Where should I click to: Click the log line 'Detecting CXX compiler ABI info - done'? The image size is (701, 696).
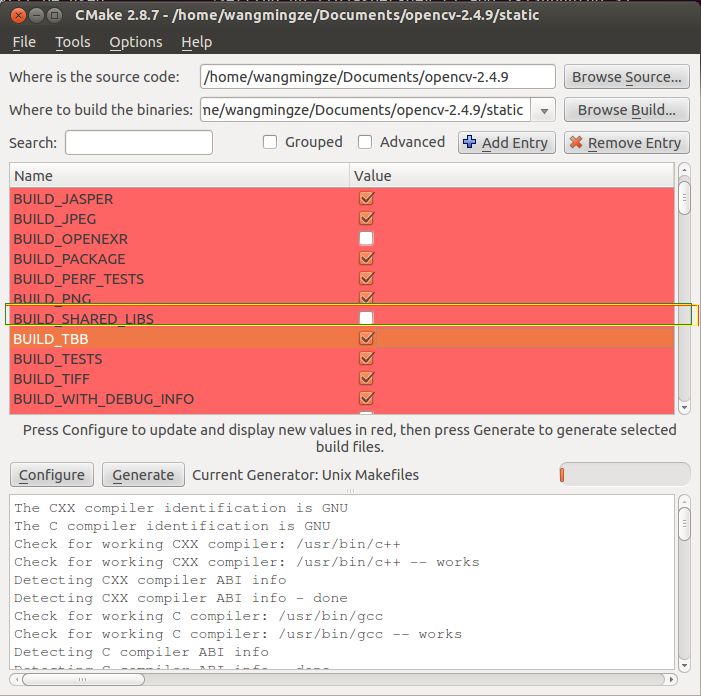pos(181,598)
